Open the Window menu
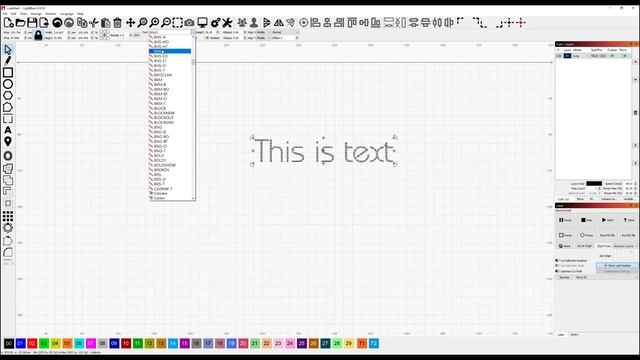Image resolution: width=640 pixels, height=360 pixels. 51,14
